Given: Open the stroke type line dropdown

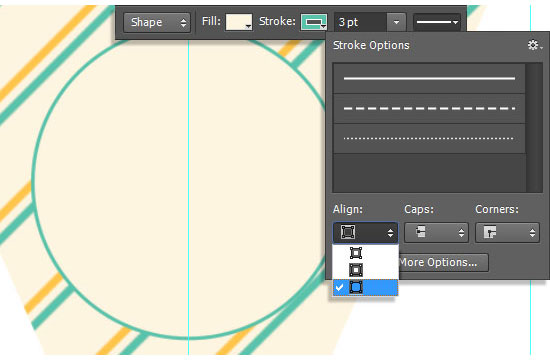Looking at the screenshot, I should (437, 22).
